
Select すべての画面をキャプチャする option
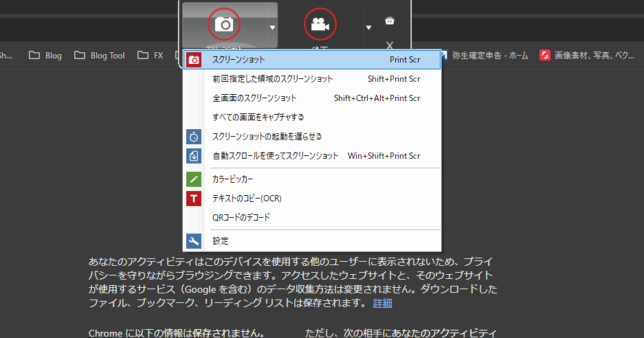click(x=258, y=117)
